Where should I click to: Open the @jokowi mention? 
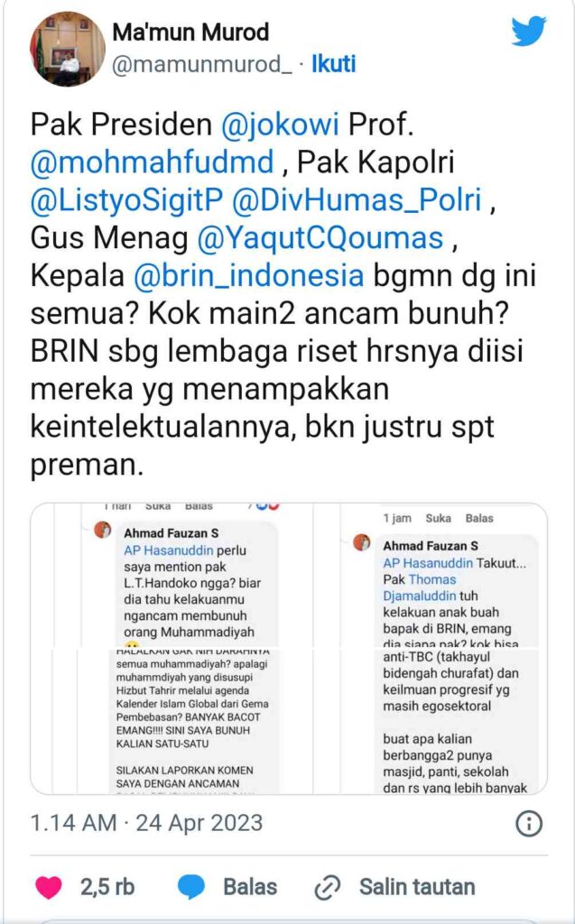(x=280, y=125)
